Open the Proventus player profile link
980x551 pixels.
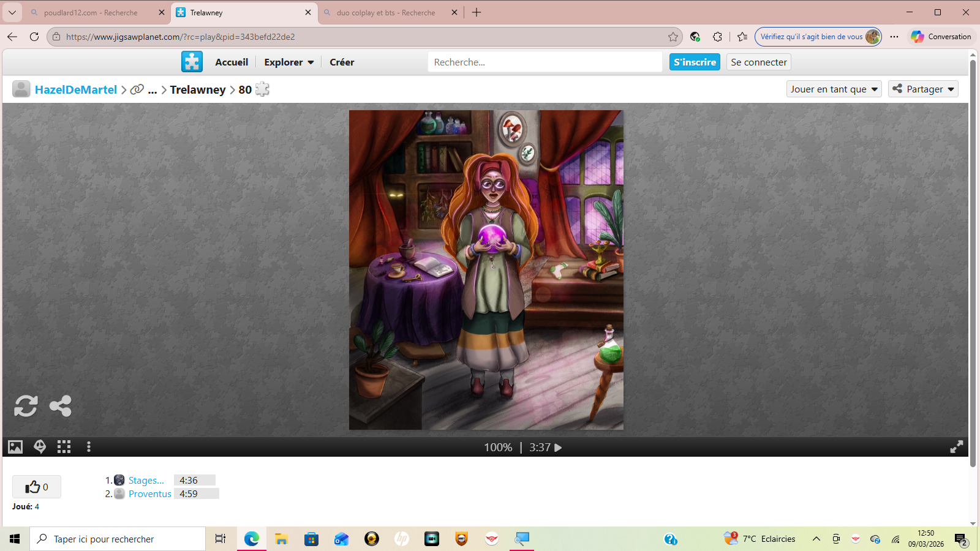point(150,494)
